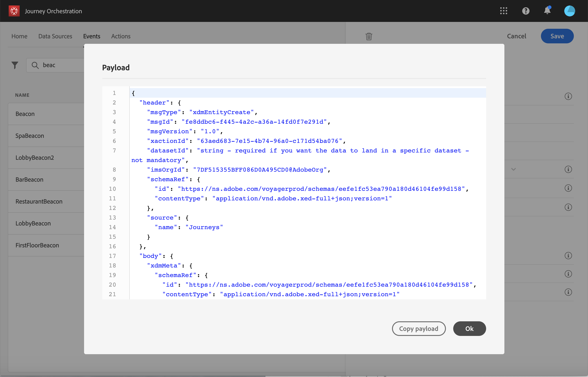This screenshot has height=377, width=588.
Task: Open the app switcher grid icon
Action: (503, 11)
